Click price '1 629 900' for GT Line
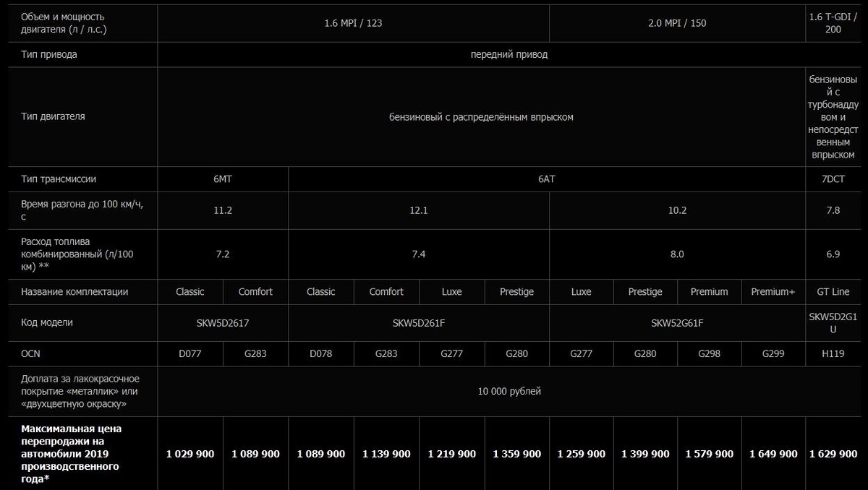Image resolution: width=868 pixels, height=490 pixels. coord(833,454)
